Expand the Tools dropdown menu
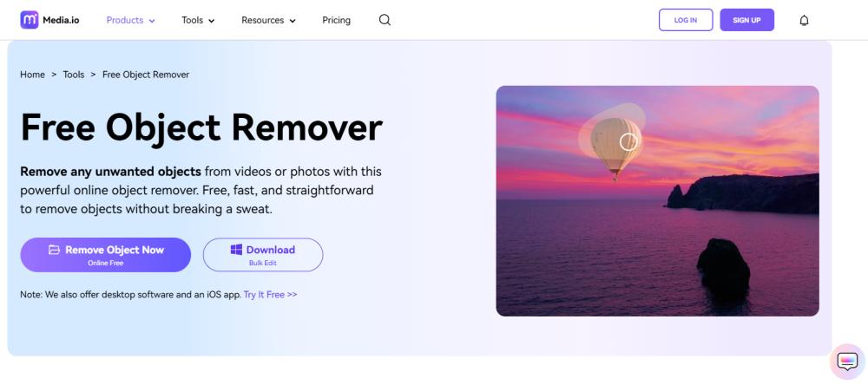 click(198, 20)
